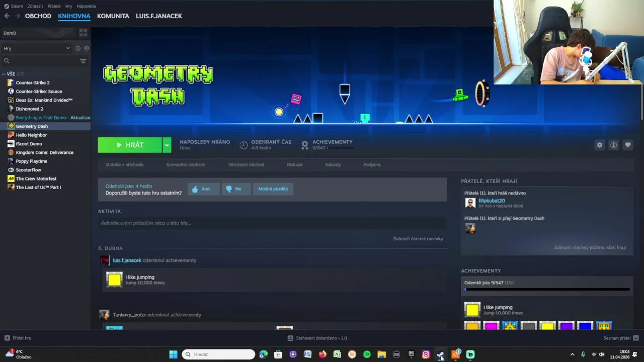Click the add game plus icon
The width and height of the screenshot is (644, 362).
pos(7,338)
